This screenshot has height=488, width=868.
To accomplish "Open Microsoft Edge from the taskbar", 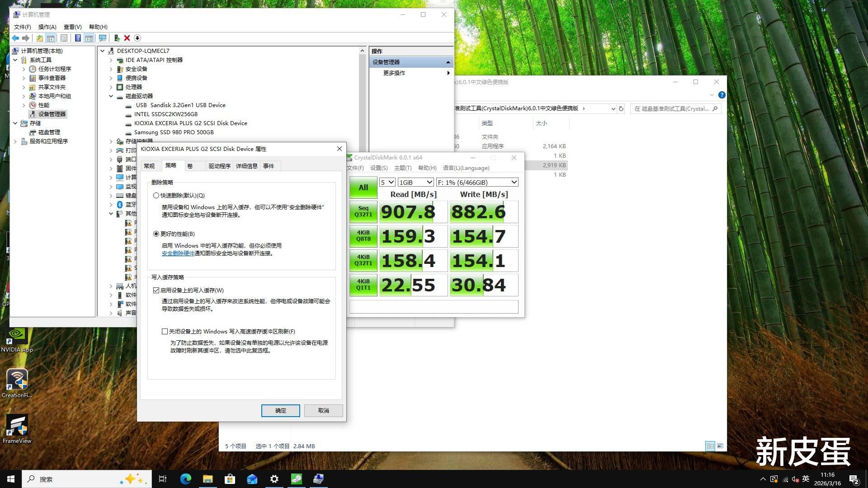I will [x=185, y=479].
